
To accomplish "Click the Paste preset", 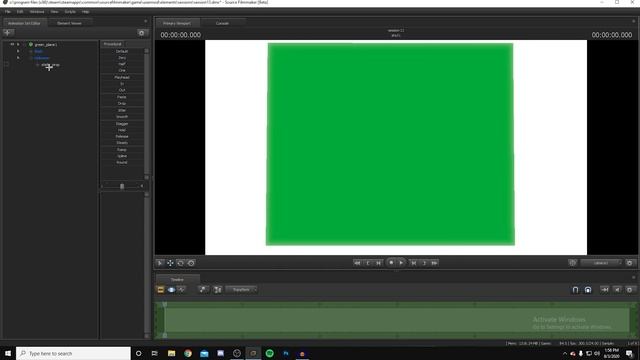I will point(122,97).
